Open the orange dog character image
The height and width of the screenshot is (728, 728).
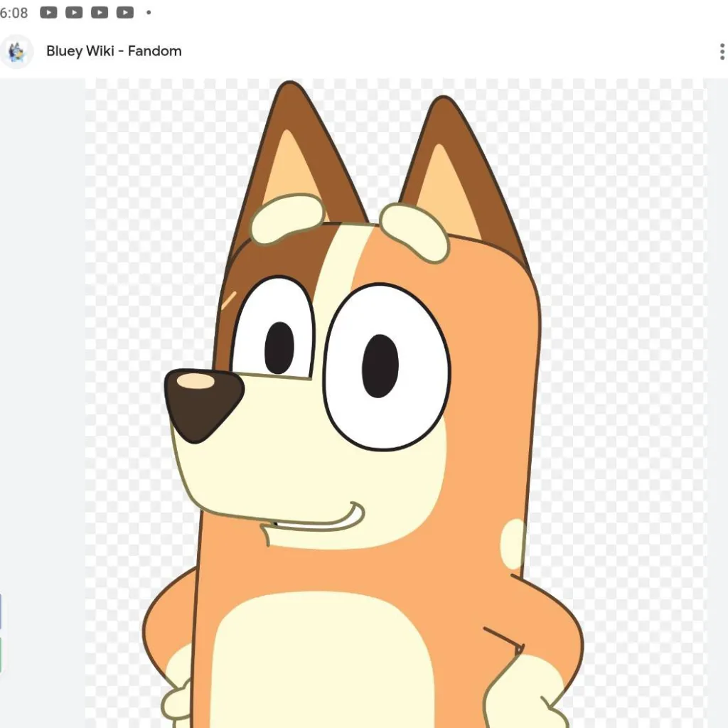pyautogui.click(x=396, y=403)
